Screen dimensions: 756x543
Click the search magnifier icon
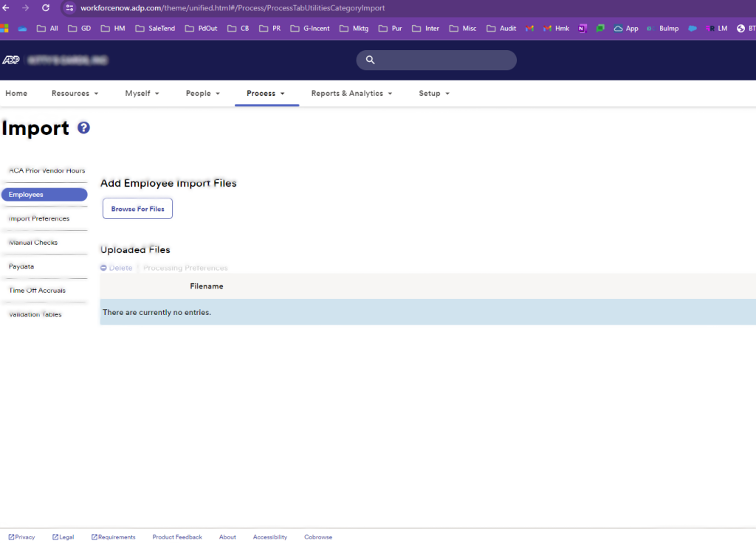click(x=371, y=60)
